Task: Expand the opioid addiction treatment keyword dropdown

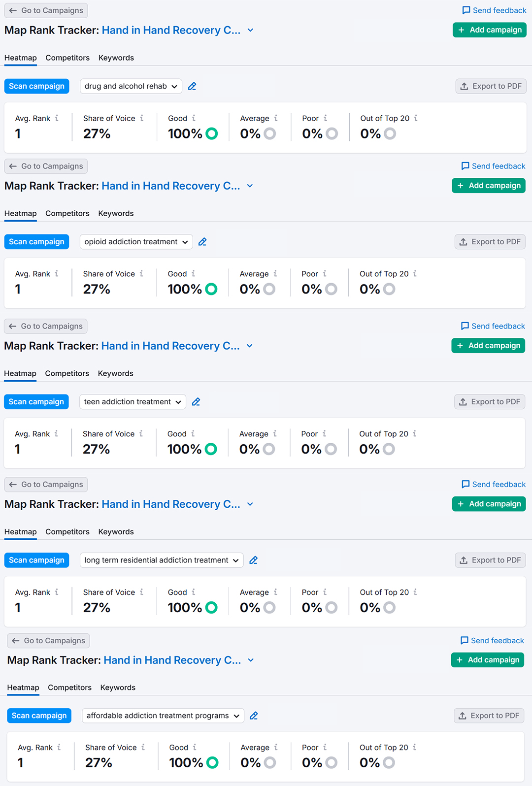Action: click(x=136, y=242)
